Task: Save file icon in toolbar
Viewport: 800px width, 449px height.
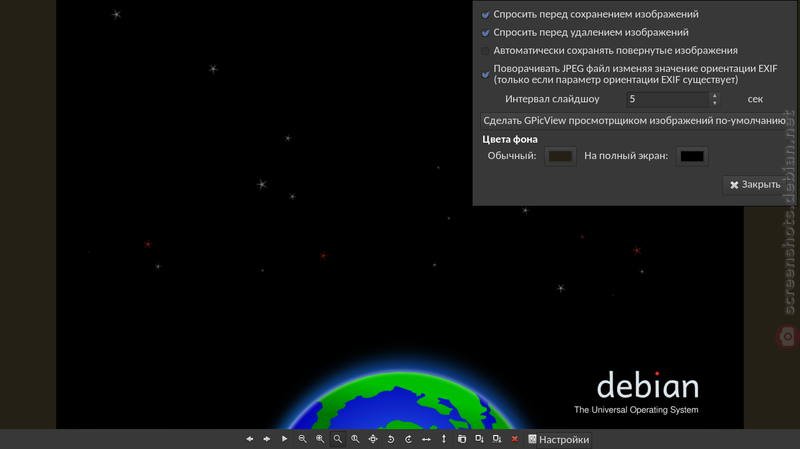Action: [x=479, y=439]
